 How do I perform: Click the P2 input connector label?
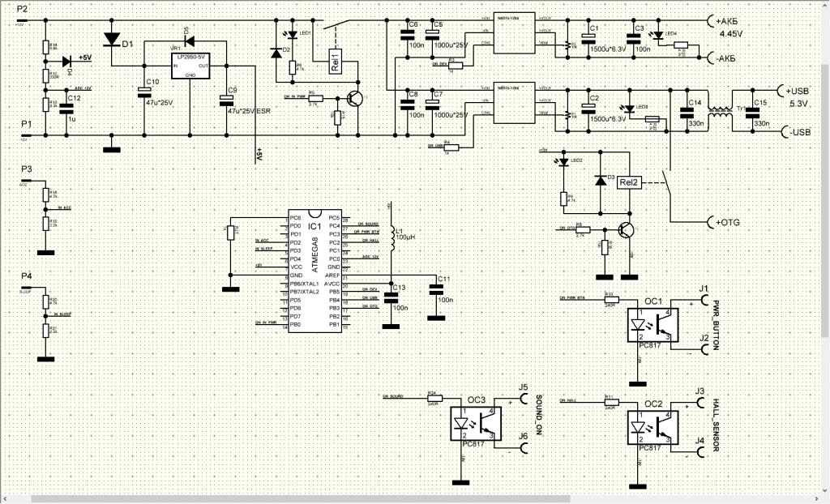24,10
